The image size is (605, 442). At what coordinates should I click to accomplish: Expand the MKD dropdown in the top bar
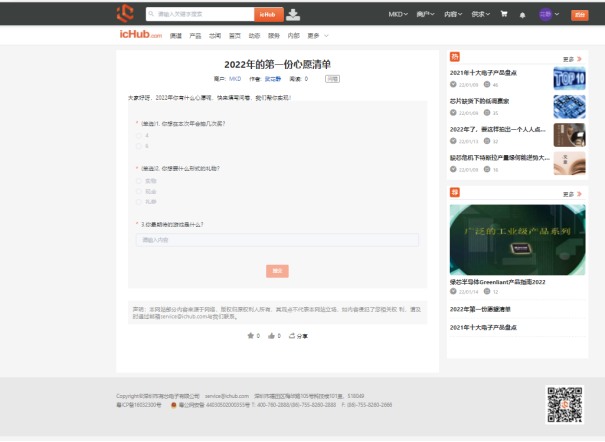[x=396, y=15]
